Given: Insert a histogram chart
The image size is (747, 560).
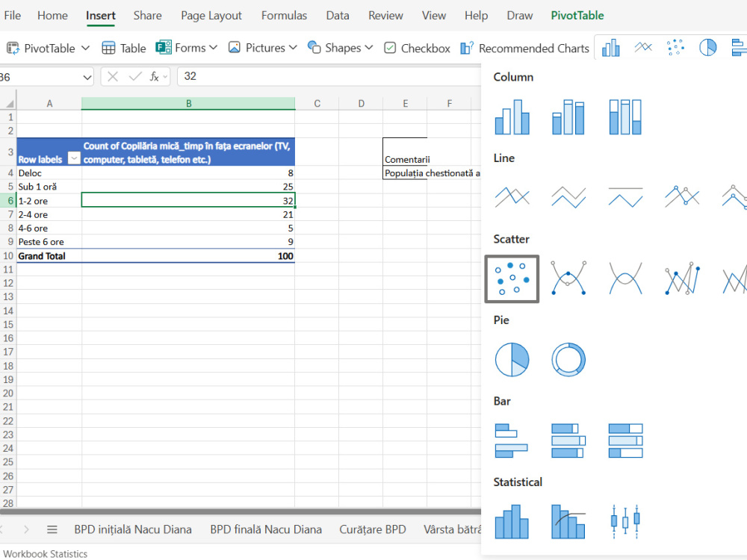Looking at the screenshot, I should click(x=512, y=522).
